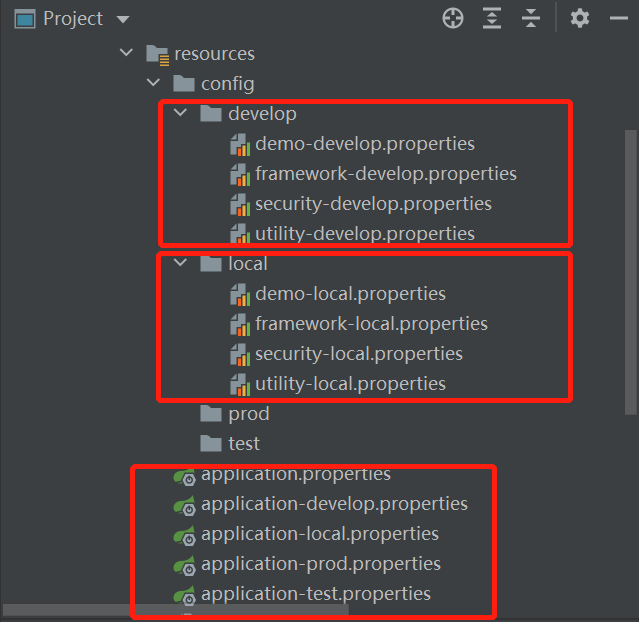The image size is (639, 622).
Task: Select 'config' tree label
Action: pos(227,84)
